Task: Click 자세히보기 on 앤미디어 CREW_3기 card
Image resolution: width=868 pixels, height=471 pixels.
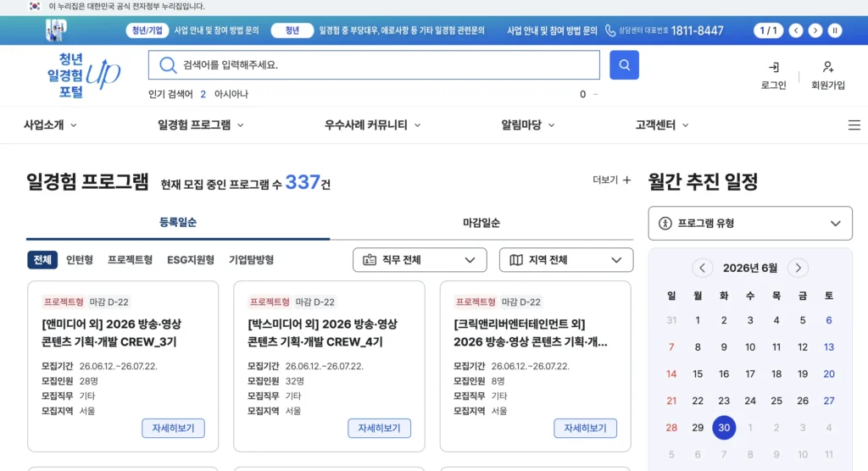Action: tap(173, 429)
